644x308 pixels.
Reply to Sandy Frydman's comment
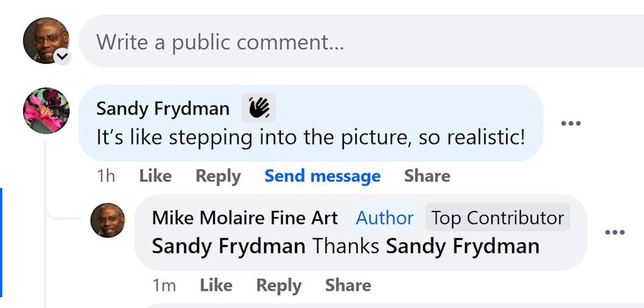[x=218, y=176]
